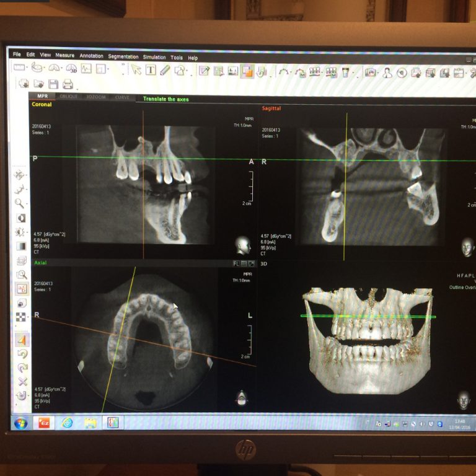Click the redo arrow in left sidebar
Screen dimensions: 476x476
[22, 368]
